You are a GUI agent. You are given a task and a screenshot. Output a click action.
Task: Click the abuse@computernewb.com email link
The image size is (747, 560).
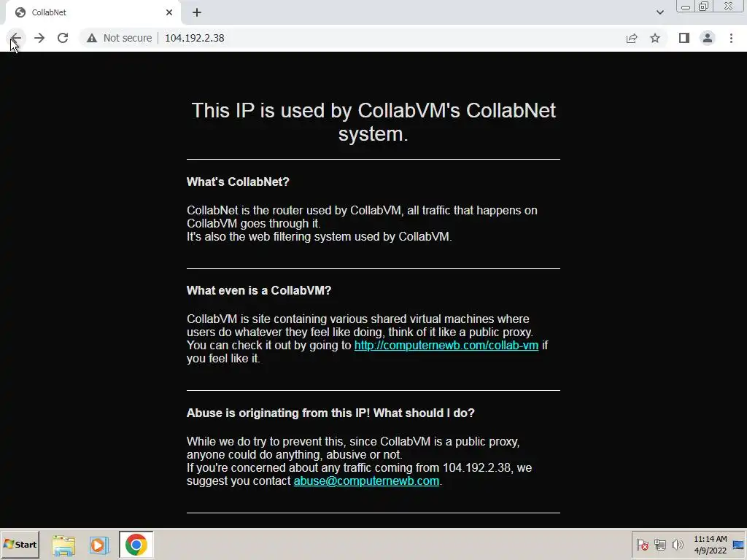click(x=366, y=481)
